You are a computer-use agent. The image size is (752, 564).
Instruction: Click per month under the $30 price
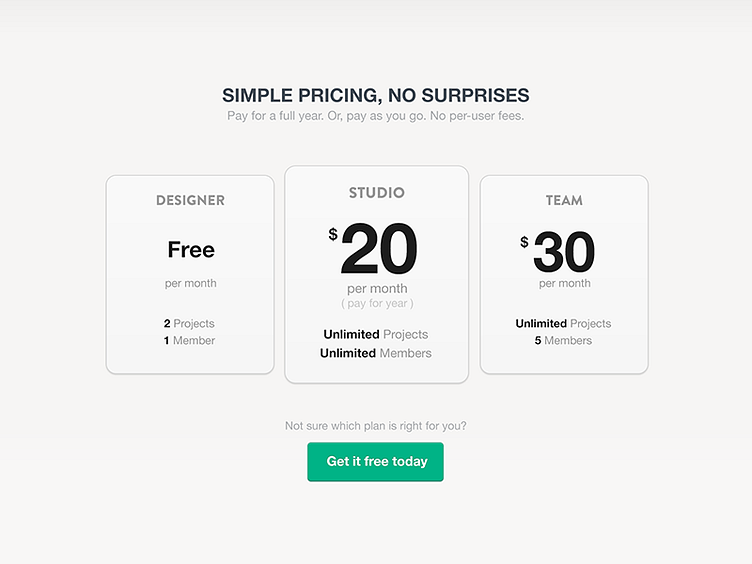(565, 283)
